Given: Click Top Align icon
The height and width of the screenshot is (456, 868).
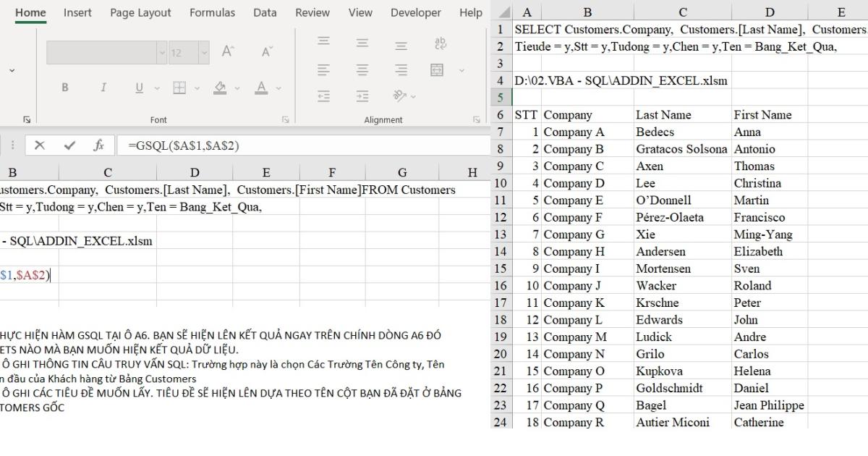Looking at the screenshot, I should (x=324, y=42).
